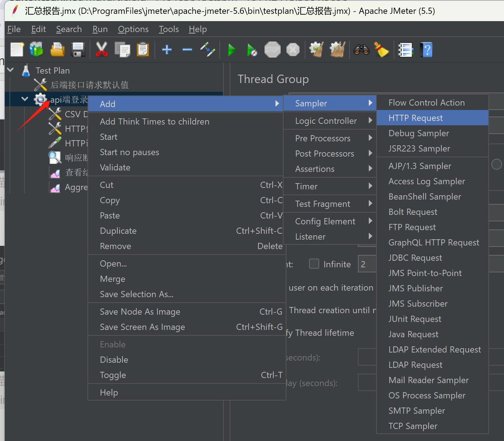Click the Open file folder icon

(x=57, y=50)
